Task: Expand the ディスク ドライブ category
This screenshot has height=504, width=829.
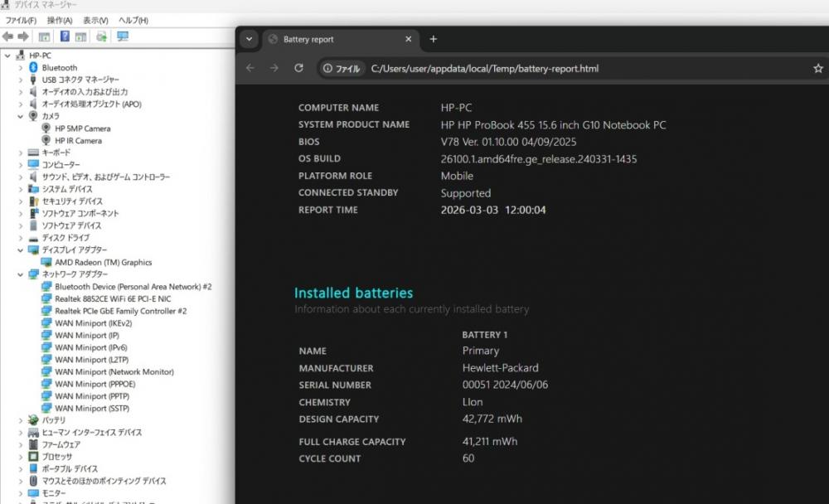Action: coord(20,238)
